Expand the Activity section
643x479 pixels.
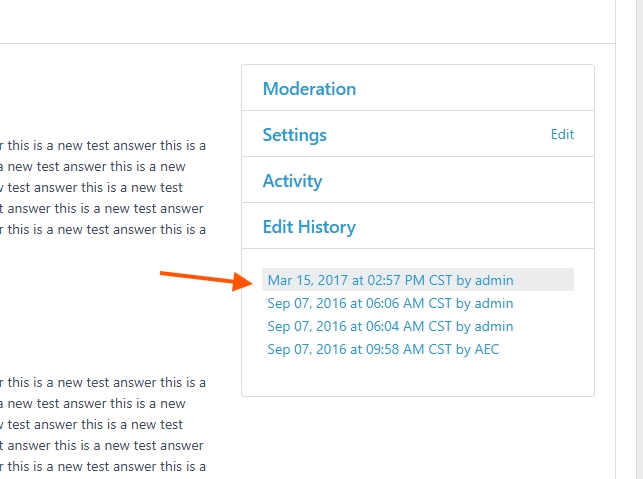pyautogui.click(x=292, y=181)
